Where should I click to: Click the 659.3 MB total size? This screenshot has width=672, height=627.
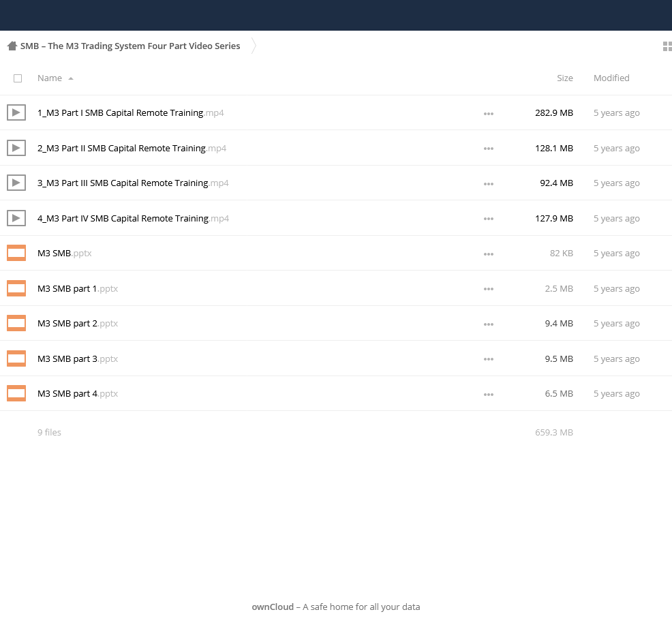tap(553, 433)
